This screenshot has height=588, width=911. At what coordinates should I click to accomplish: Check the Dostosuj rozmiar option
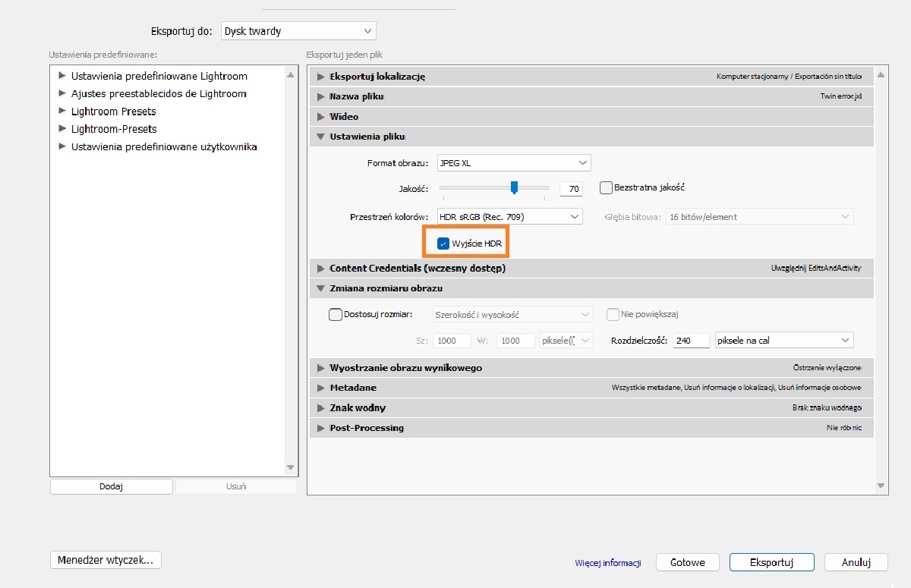click(335, 315)
